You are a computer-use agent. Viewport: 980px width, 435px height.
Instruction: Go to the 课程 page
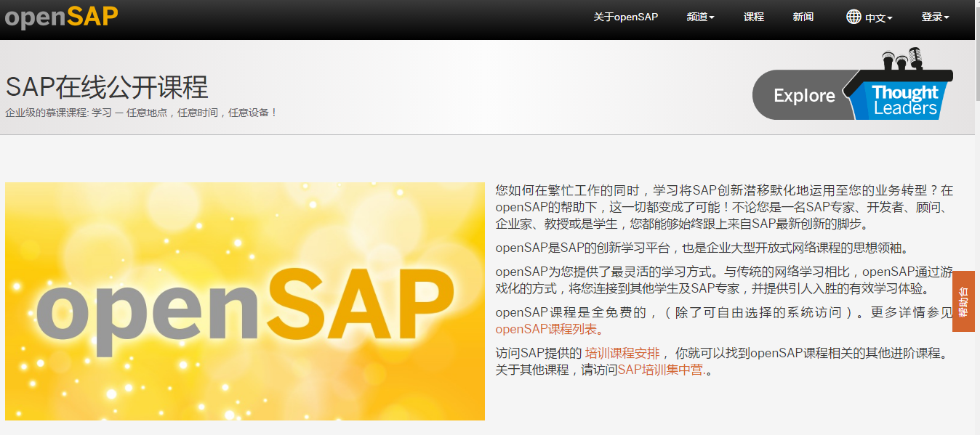point(754,17)
